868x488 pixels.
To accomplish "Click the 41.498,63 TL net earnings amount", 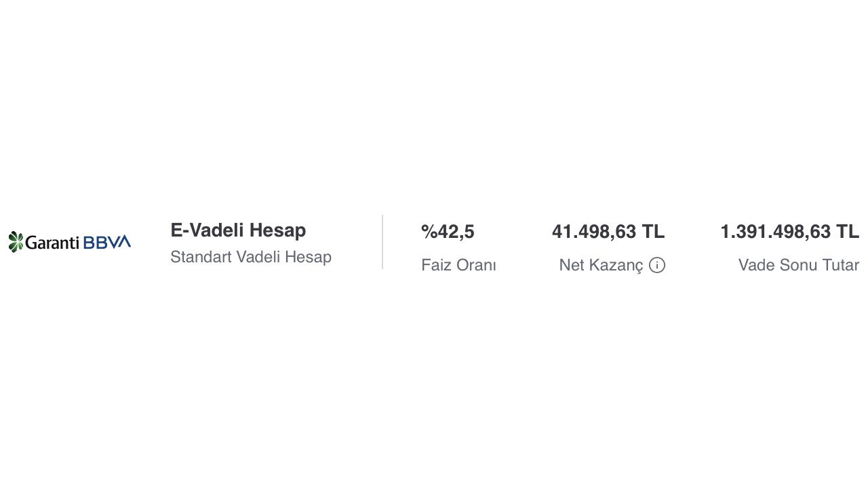I will [x=608, y=232].
